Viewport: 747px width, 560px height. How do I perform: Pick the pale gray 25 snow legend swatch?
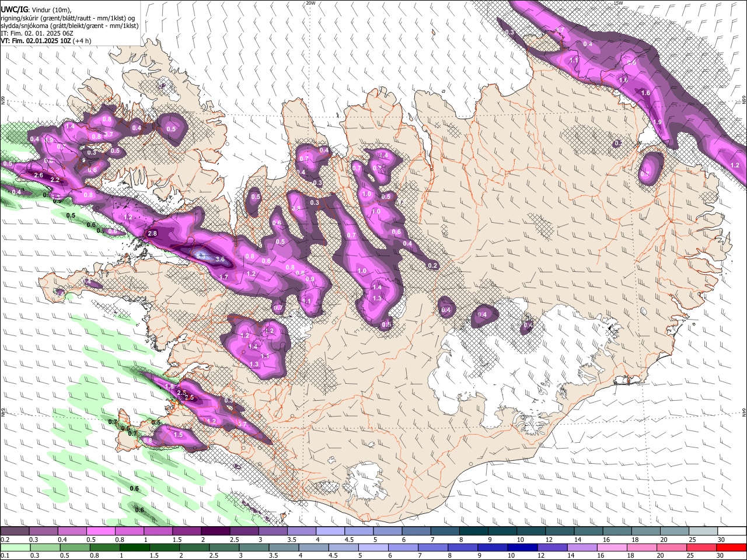(x=703, y=531)
